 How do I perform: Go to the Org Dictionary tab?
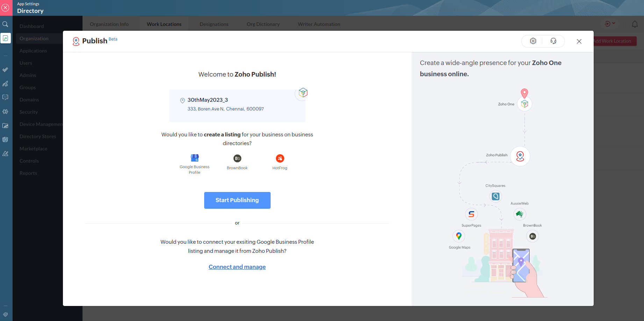click(x=263, y=24)
